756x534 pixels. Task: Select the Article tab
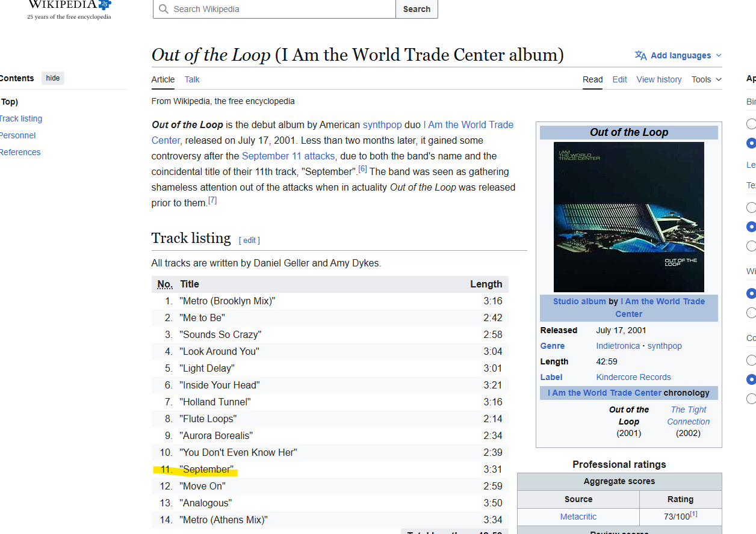point(163,79)
